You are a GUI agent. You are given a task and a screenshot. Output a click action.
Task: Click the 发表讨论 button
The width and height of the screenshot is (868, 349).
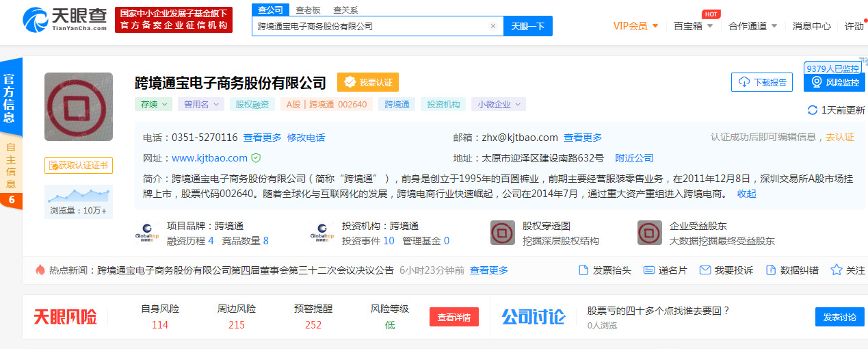[840, 317]
